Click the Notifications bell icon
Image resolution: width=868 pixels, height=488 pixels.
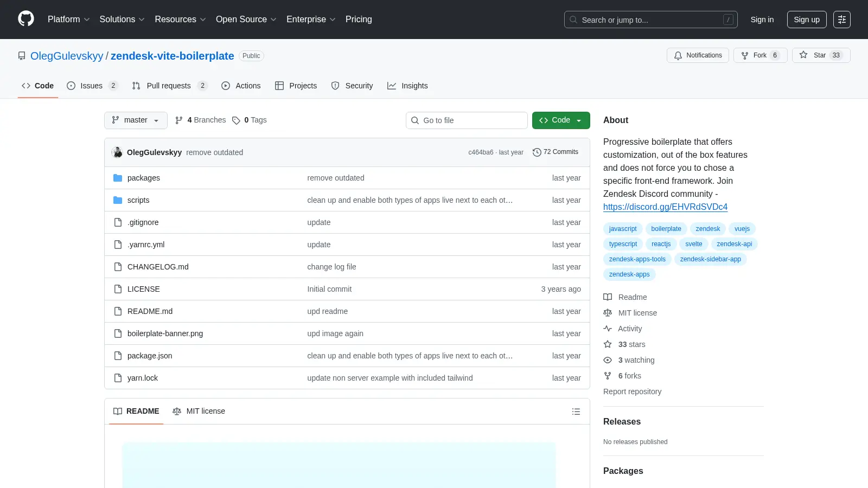[678, 55]
